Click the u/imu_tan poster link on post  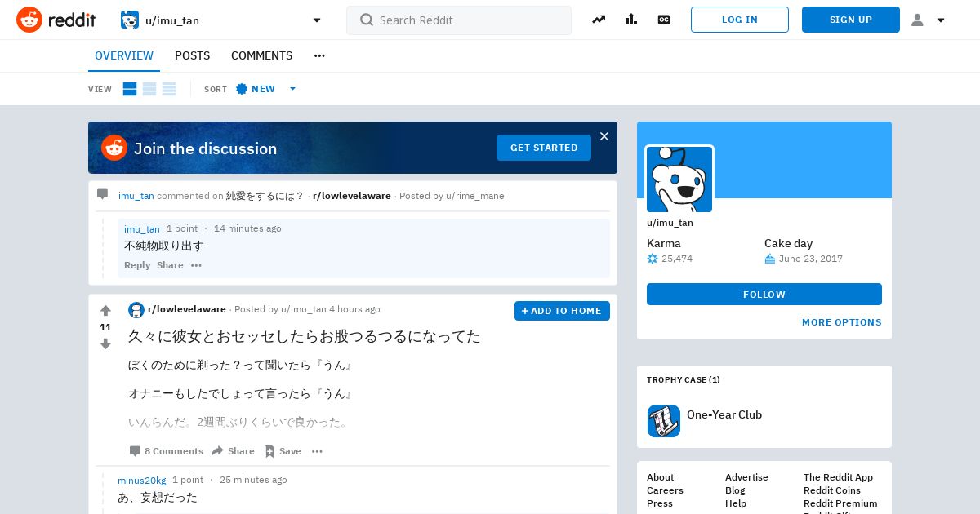304,309
